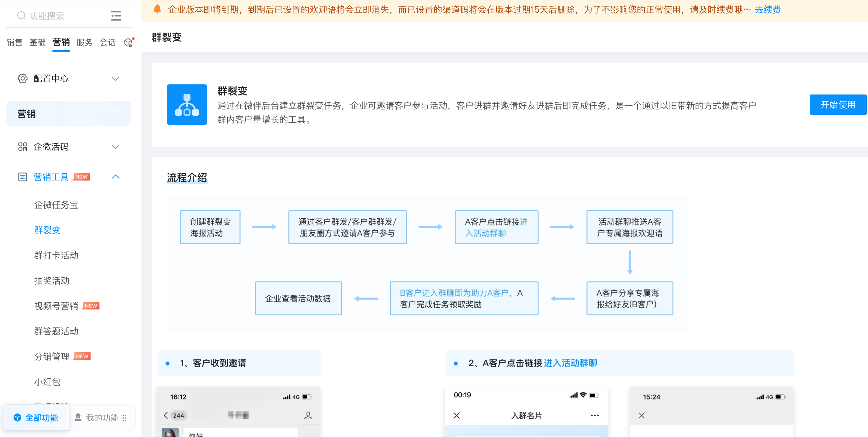This screenshot has height=438, width=868.
Task: Click the NEW badge beside 视频号营销
Action: (x=91, y=306)
